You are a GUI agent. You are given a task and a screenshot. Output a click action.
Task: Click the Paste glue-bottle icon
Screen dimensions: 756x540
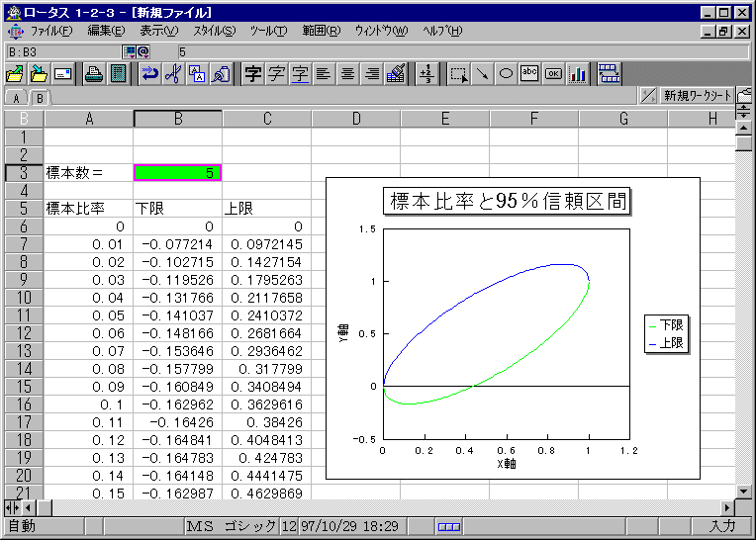pos(221,74)
